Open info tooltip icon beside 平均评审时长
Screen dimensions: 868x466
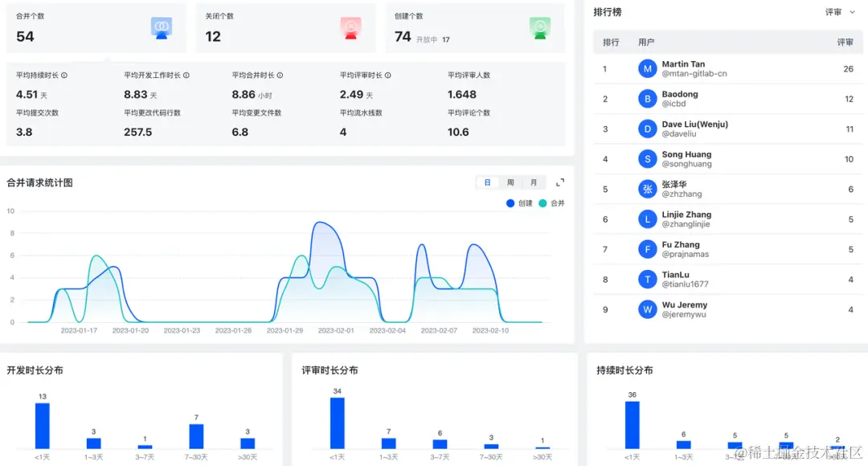click(388, 76)
